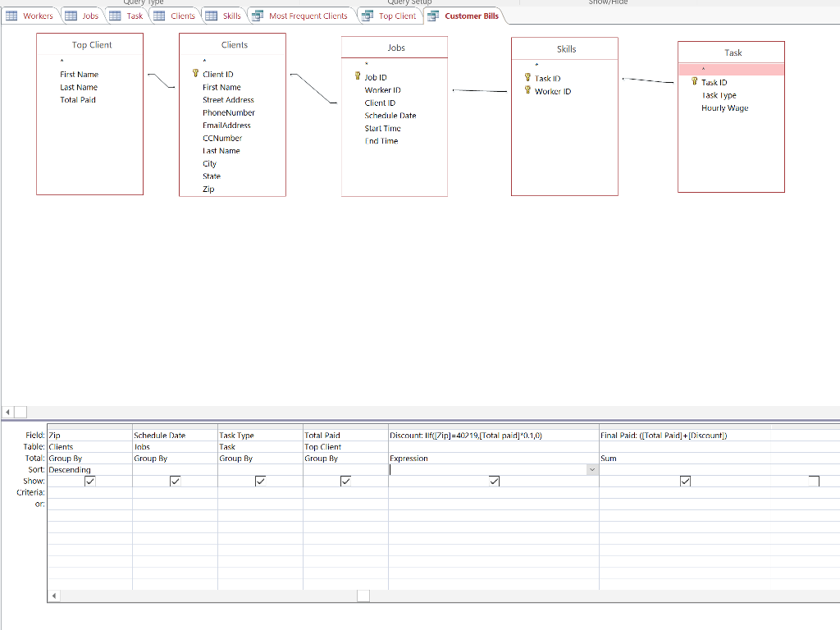This screenshot has width=840, height=630.
Task: Select Hourly Wage field in Task table
Action: [724, 108]
